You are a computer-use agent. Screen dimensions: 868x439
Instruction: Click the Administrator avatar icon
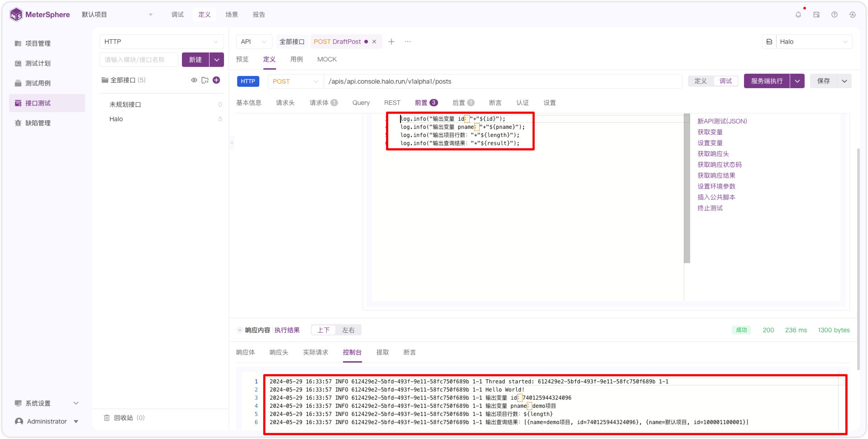coord(19,421)
